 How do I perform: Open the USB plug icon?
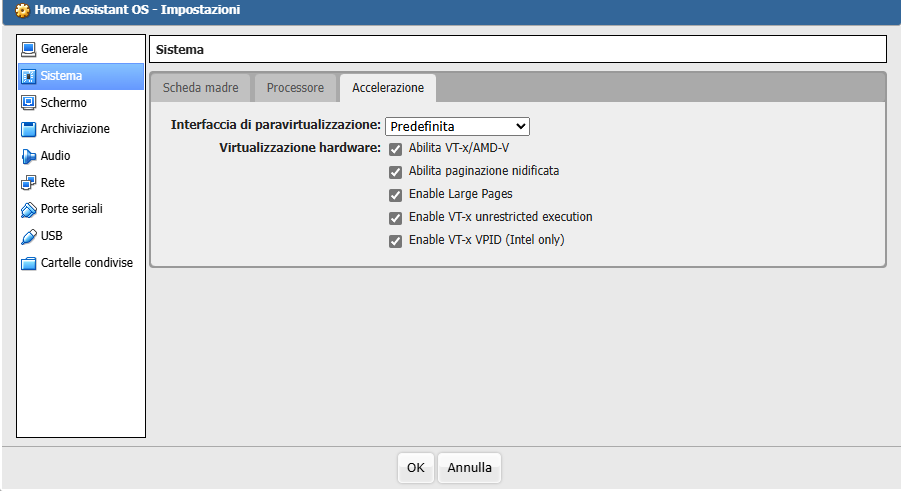(28, 236)
